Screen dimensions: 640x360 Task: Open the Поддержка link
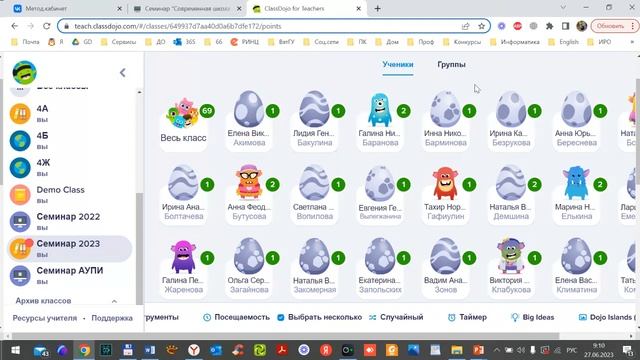[x=112, y=318]
